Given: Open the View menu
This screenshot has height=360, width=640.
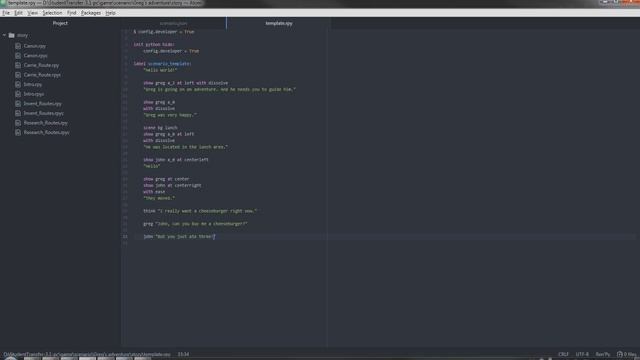Looking at the screenshot, I should (x=32, y=13).
